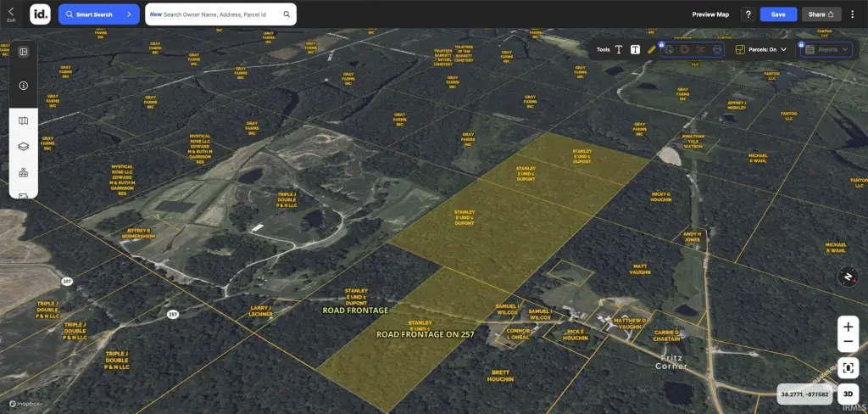Expand the Smart Search chevron menu
The height and width of the screenshot is (414, 868).
[128, 14]
